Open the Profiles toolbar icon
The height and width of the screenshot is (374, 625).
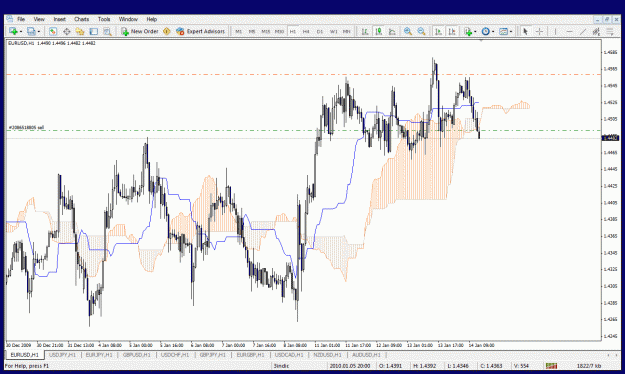tap(31, 31)
